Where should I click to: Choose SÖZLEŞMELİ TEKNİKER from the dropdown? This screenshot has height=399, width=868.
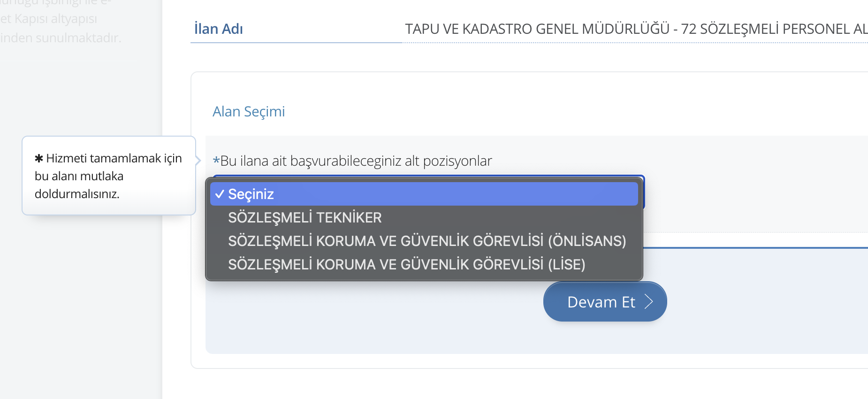pyautogui.click(x=424, y=217)
